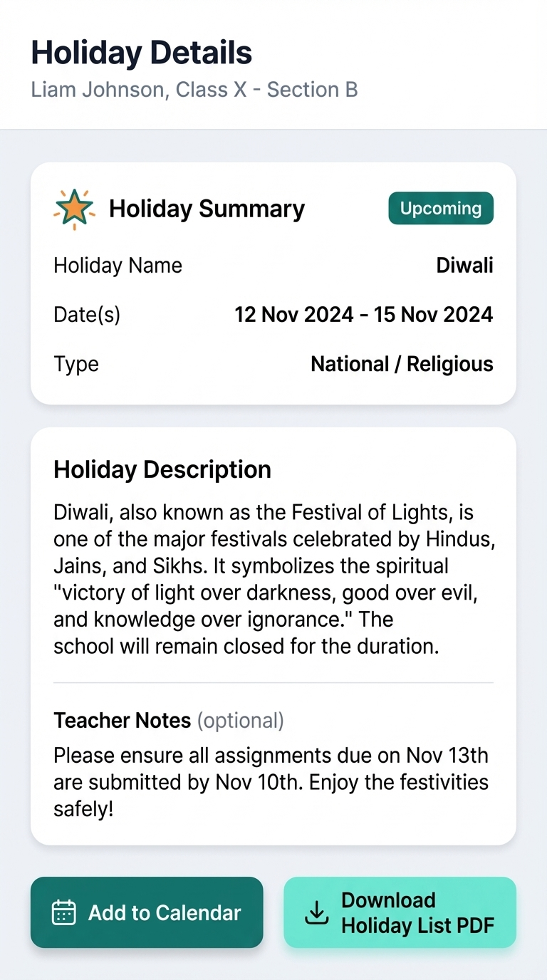The image size is (547, 980).
Task: Tap the Holiday Summary heading
Action: pyautogui.click(x=207, y=209)
